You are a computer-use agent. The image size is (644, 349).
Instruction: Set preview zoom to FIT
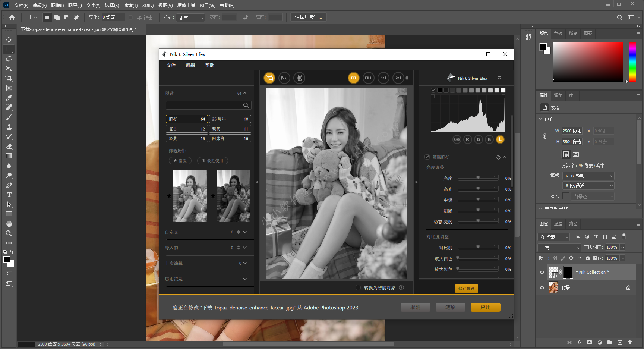pos(354,78)
